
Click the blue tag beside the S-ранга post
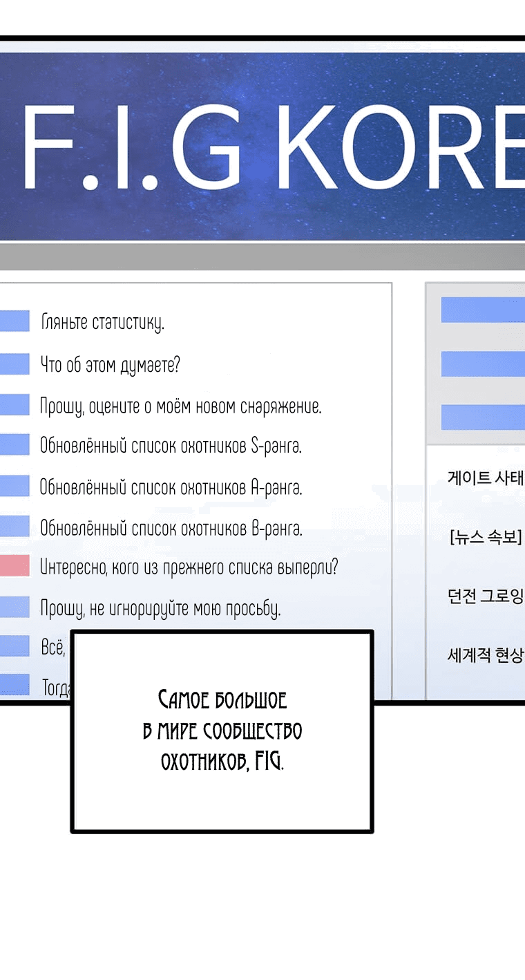[x=15, y=444]
